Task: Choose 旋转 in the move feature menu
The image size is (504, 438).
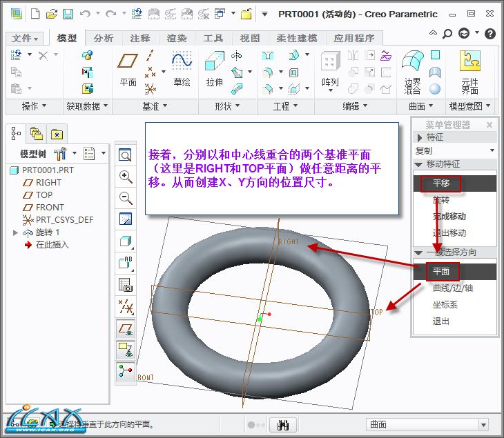Action: [440, 200]
